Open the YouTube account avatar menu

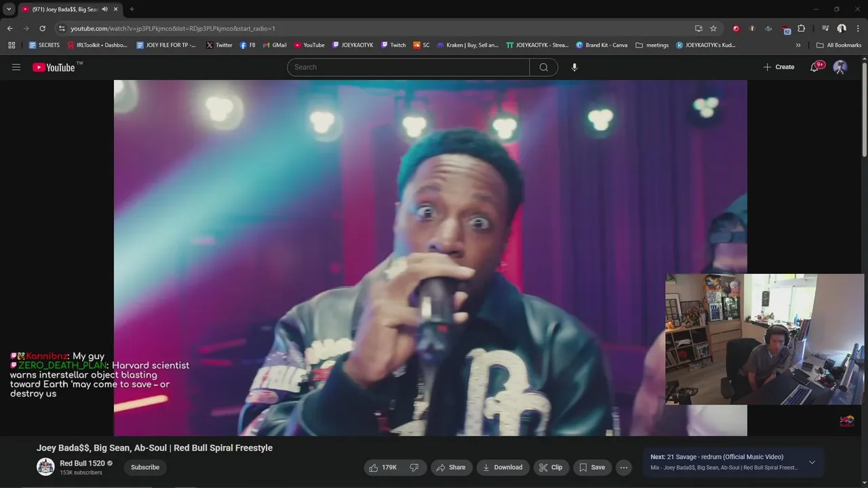[x=840, y=67]
